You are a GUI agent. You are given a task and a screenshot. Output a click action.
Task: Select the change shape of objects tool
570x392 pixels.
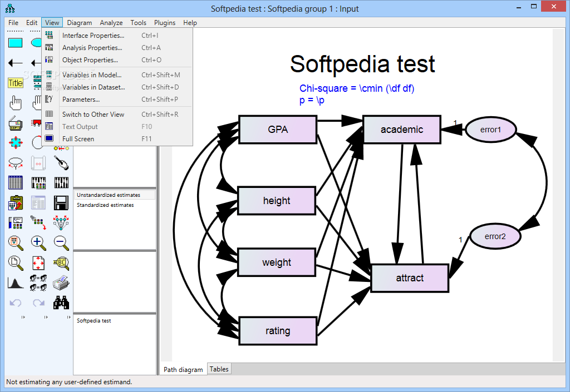coord(15,143)
